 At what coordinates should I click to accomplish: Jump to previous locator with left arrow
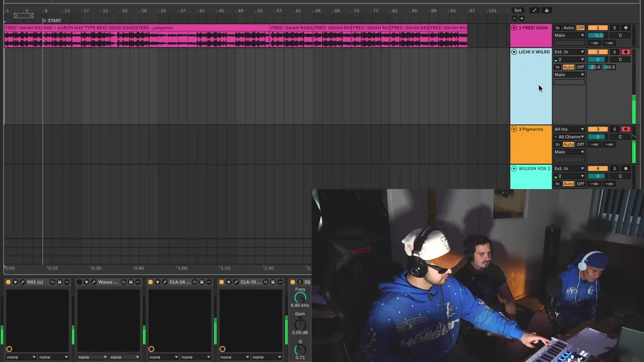coord(514,19)
